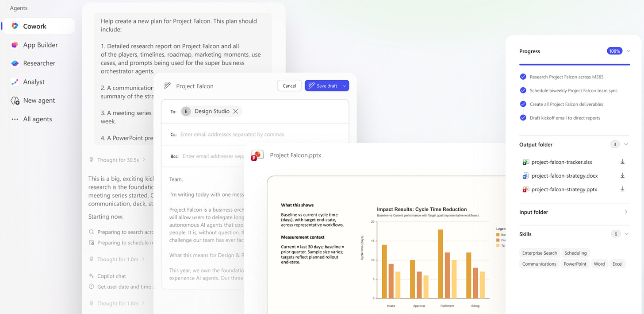Image resolution: width=644 pixels, height=314 pixels.
Task: Click the Skills count badge 6
Action: (x=615, y=234)
